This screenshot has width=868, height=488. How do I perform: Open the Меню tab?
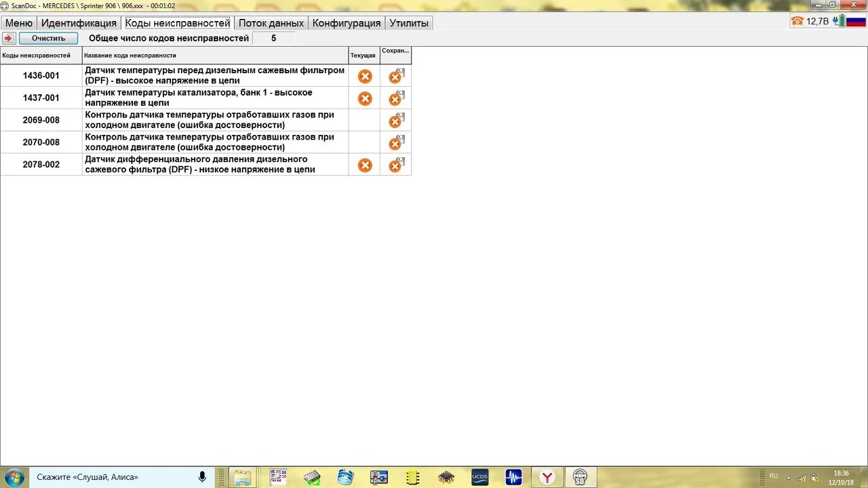click(19, 23)
